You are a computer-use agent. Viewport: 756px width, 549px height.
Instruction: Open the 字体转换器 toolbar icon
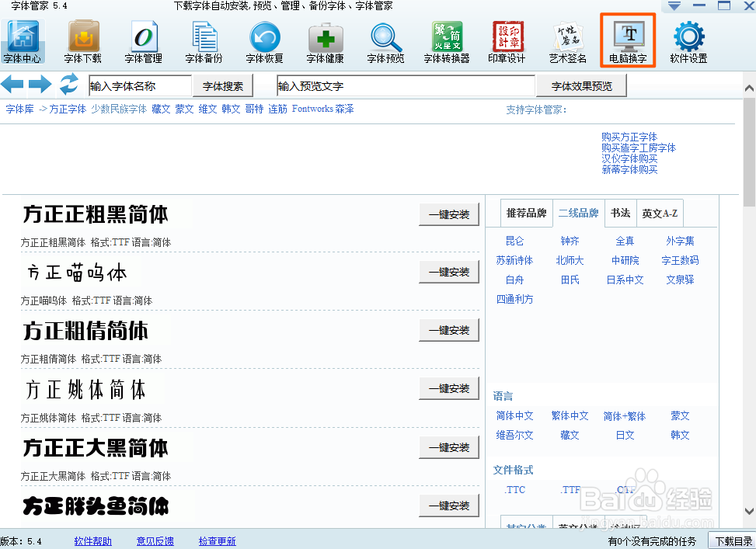(447, 43)
